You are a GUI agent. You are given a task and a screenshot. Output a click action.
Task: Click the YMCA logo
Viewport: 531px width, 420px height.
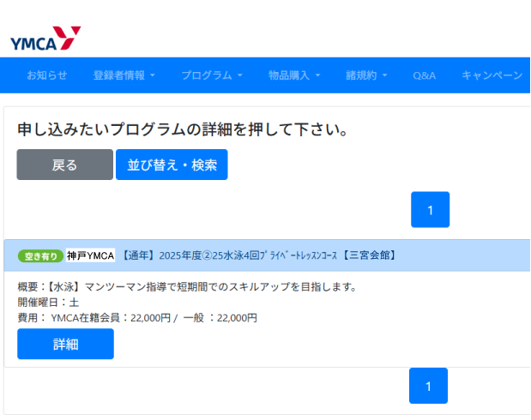tap(45, 39)
